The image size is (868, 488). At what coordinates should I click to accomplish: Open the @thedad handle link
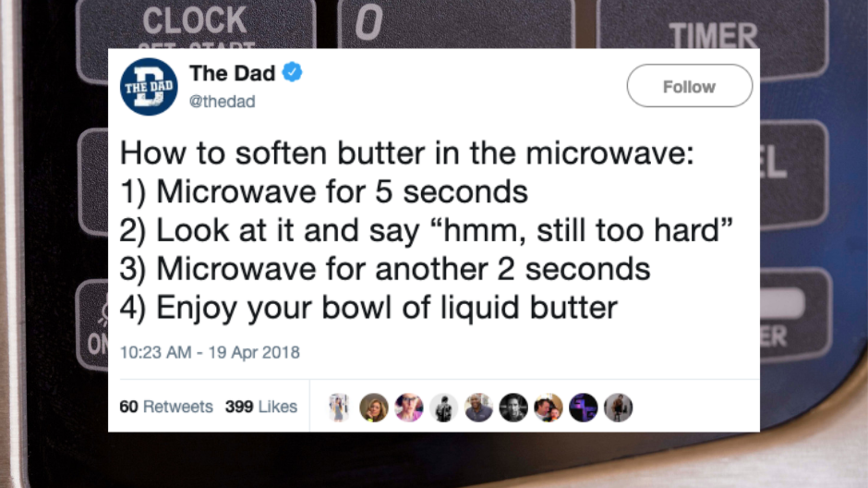pos(222,102)
